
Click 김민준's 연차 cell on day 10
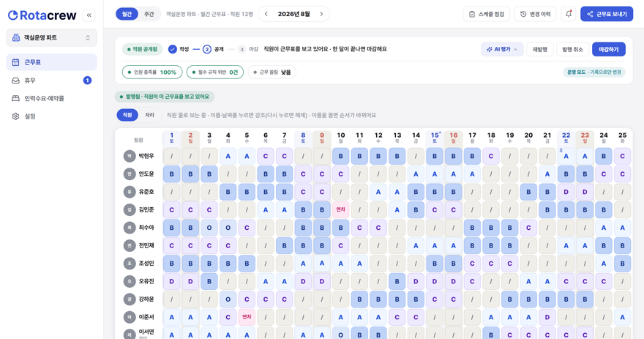coord(340,210)
